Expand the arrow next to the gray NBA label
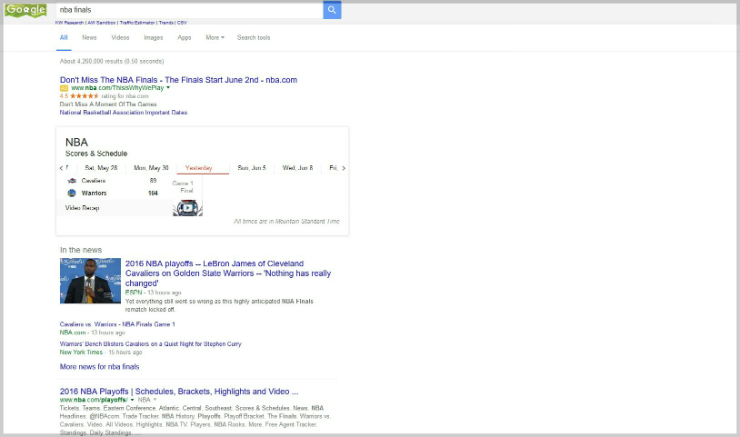 pyautogui.click(x=155, y=400)
